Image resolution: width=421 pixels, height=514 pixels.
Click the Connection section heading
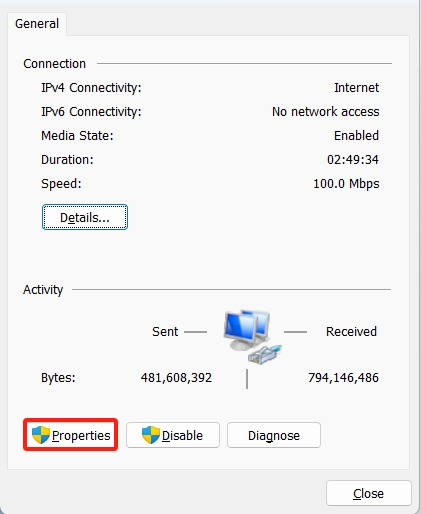[55, 63]
